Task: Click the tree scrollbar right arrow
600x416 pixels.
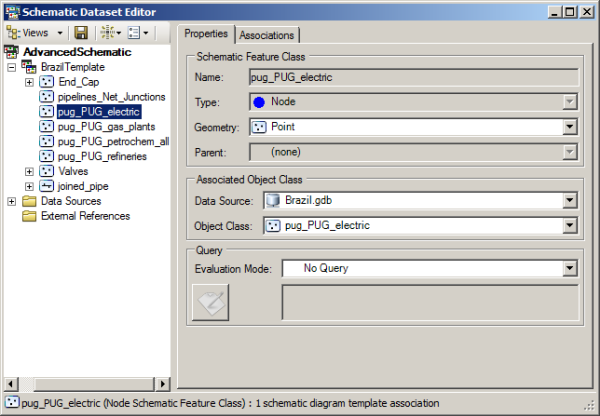Action: click(x=163, y=384)
